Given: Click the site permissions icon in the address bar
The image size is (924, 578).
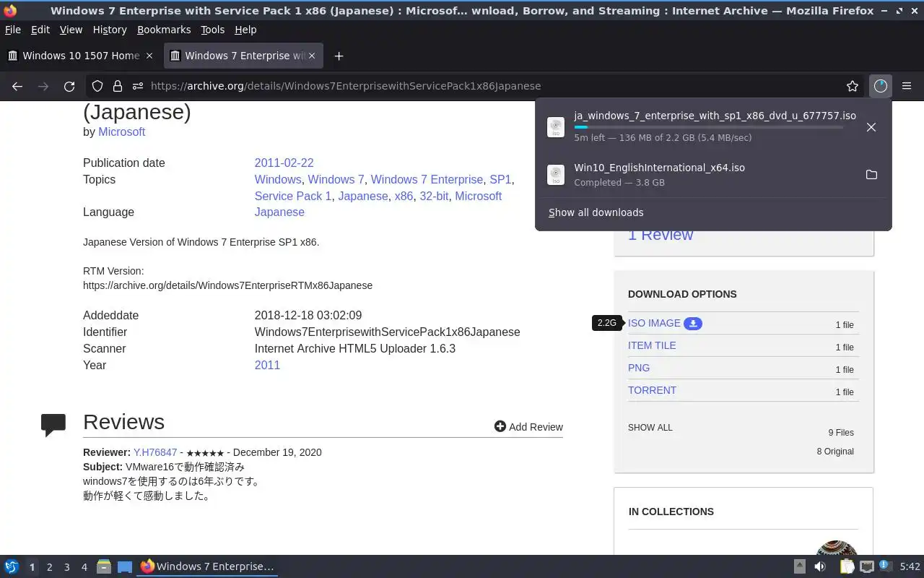Looking at the screenshot, I should pyautogui.click(x=137, y=86).
